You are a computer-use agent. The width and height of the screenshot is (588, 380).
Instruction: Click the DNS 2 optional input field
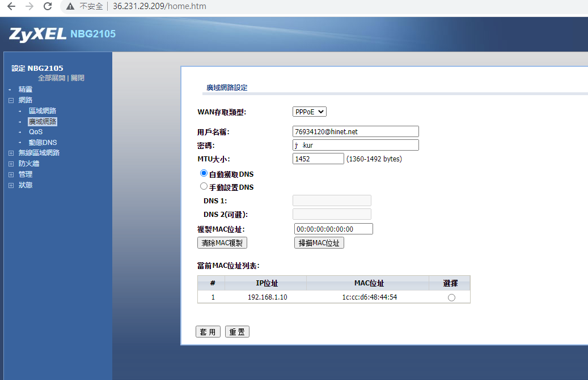pos(332,214)
